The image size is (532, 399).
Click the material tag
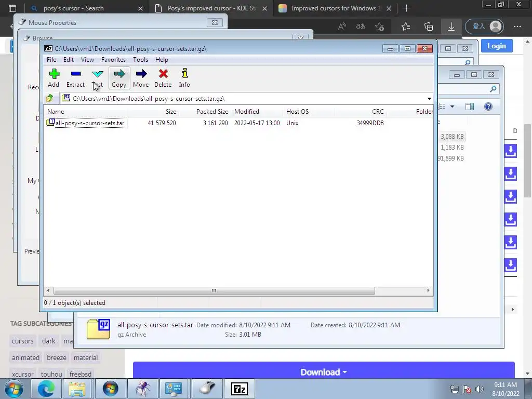(86, 357)
